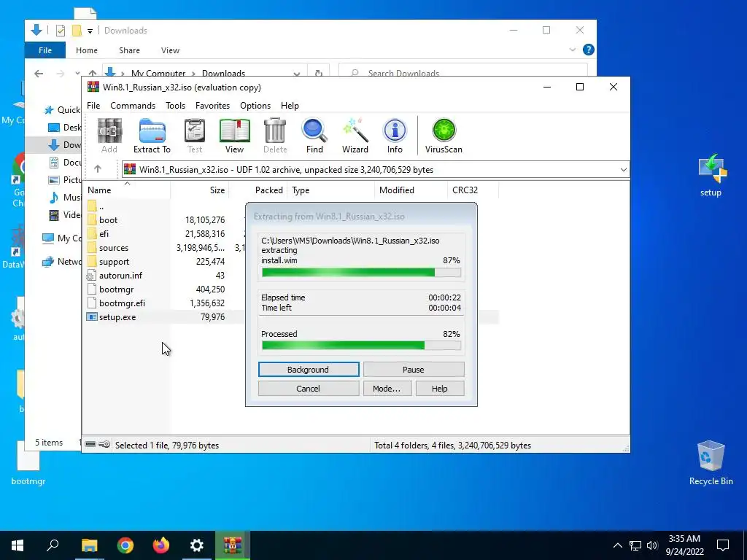Open the File menu in WinRAR
747x560 pixels.
[93, 106]
